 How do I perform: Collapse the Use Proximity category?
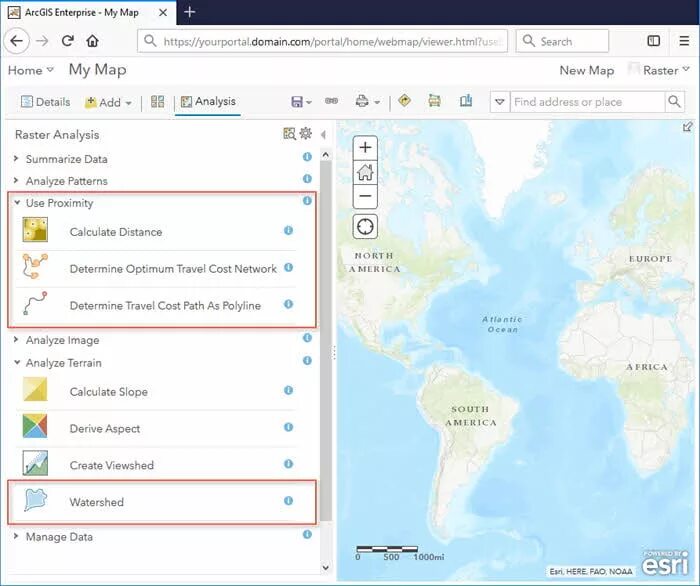pyautogui.click(x=17, y=203)
